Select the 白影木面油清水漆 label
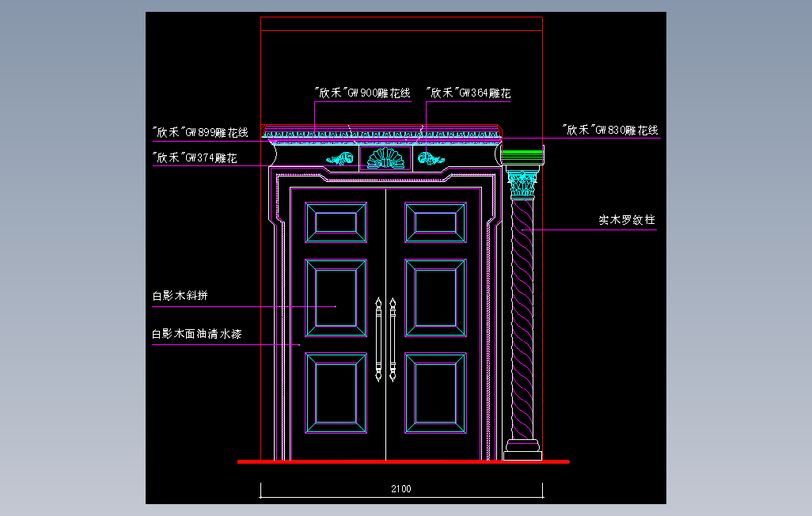 tap(197, 334)
